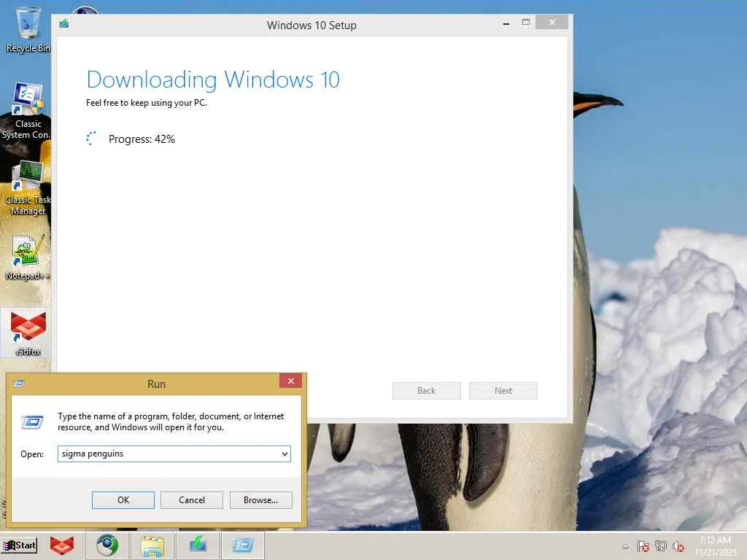Launch Classic System Control shortcut
Viewport: 747px width, 560px height.
28,111
